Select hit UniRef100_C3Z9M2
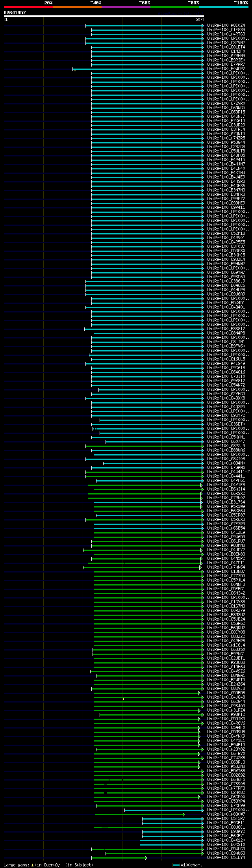The height and width of the screenshot is (868, 252). 226,43
